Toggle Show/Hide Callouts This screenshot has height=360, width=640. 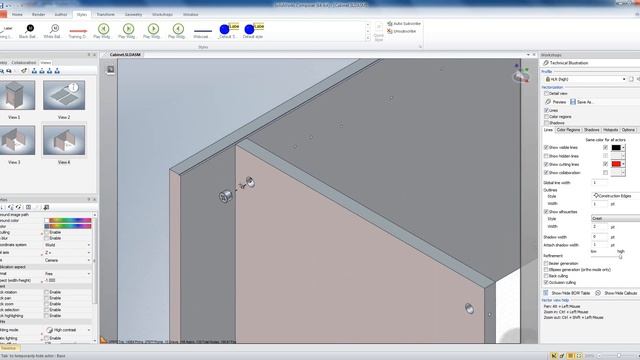pyautogui.click(x=617, y=293)
